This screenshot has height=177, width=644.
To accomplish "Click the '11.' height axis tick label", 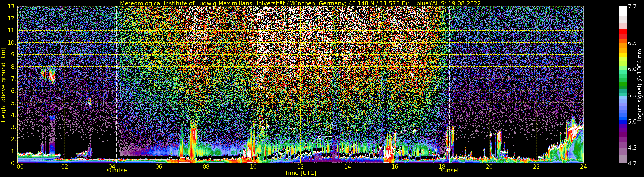I will (x=12, y=31).
